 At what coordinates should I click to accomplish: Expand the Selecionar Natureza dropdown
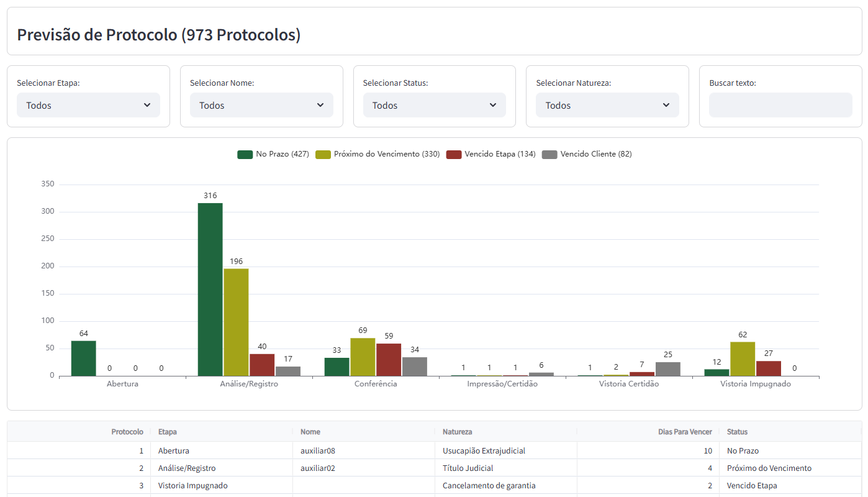(607, 105)
